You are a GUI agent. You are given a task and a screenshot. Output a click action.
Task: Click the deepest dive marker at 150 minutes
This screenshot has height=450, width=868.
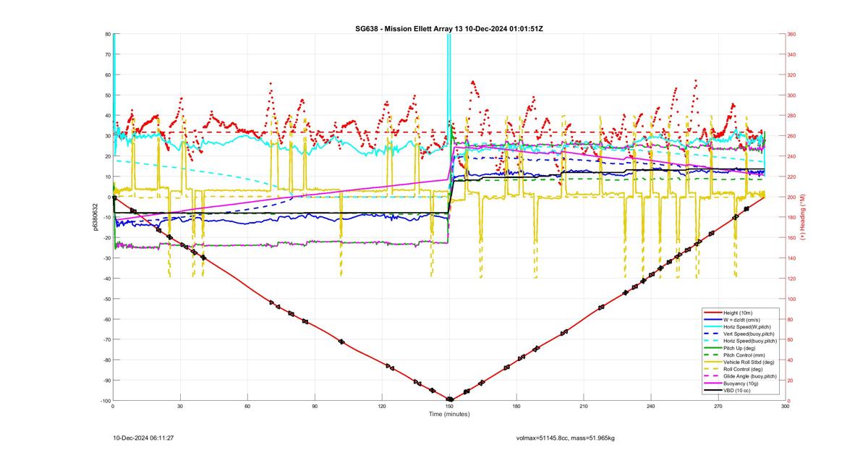click(449, 399)
